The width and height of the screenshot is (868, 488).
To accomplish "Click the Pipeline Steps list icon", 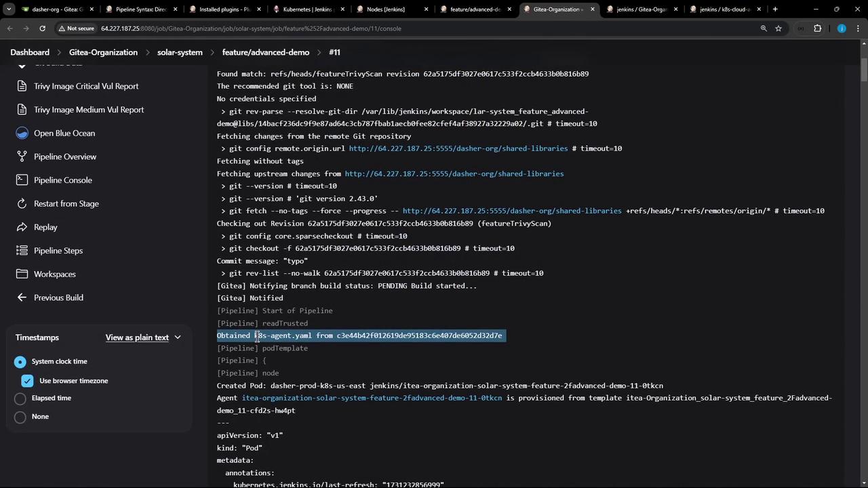I will 22,251.
